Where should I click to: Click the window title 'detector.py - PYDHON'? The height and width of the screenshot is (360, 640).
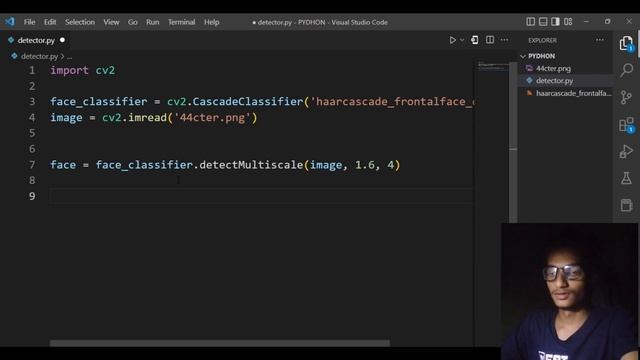(x=291, y=22)
